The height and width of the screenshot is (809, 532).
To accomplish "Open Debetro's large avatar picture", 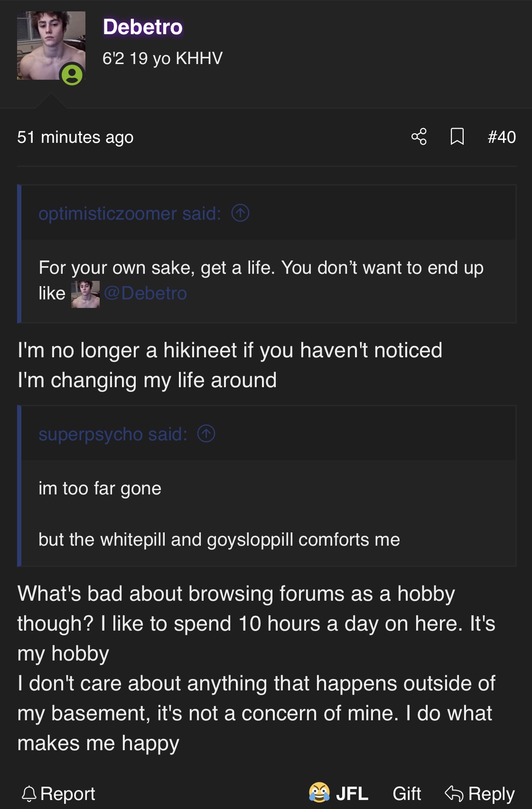I will click(x=47, y=43).
